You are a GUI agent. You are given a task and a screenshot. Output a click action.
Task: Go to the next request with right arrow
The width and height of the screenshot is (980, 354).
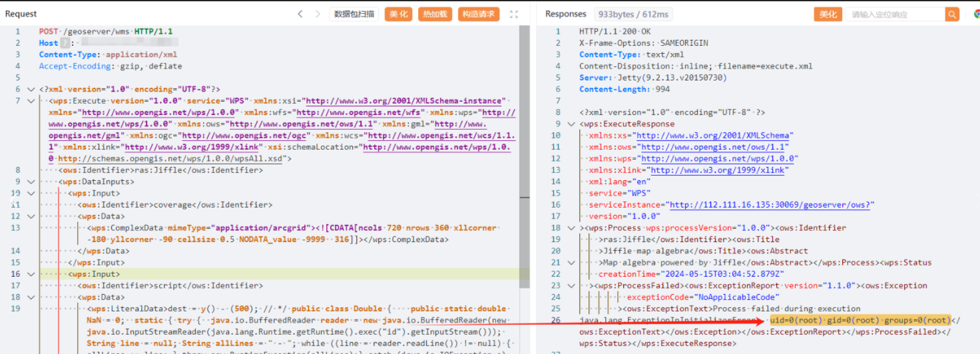(x=318, y=14)
